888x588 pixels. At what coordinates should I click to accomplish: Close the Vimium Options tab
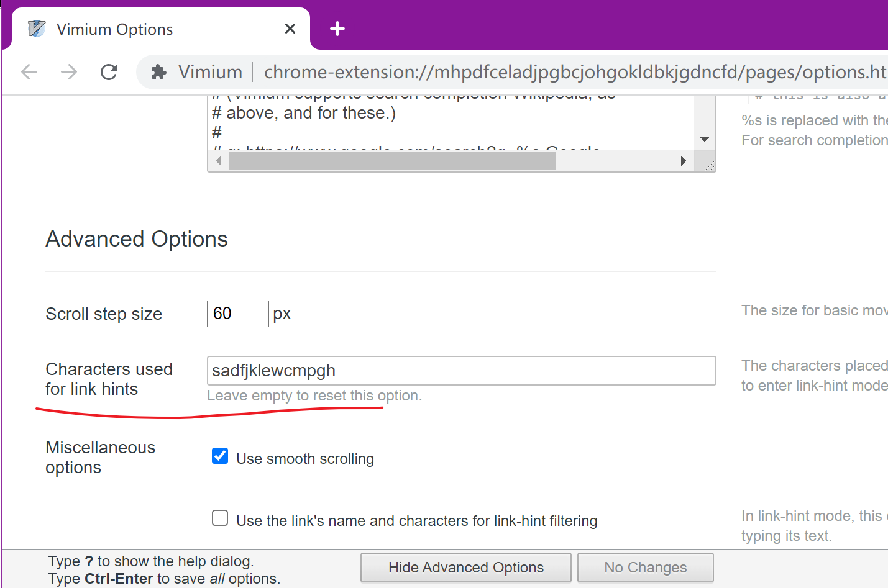[x=290, y=28]
